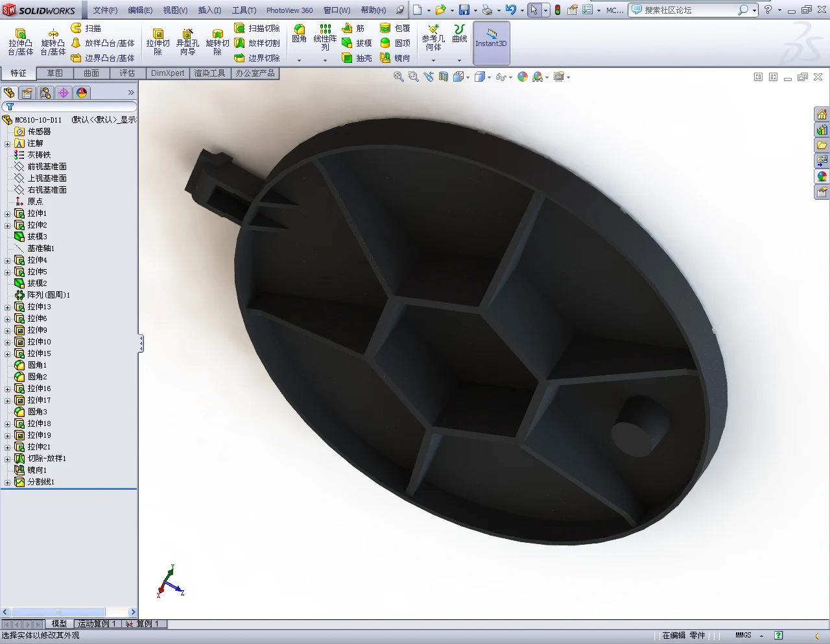Open the PropertyManager tab icon
This screenshot has height=644, width=830.
point(27,93)
